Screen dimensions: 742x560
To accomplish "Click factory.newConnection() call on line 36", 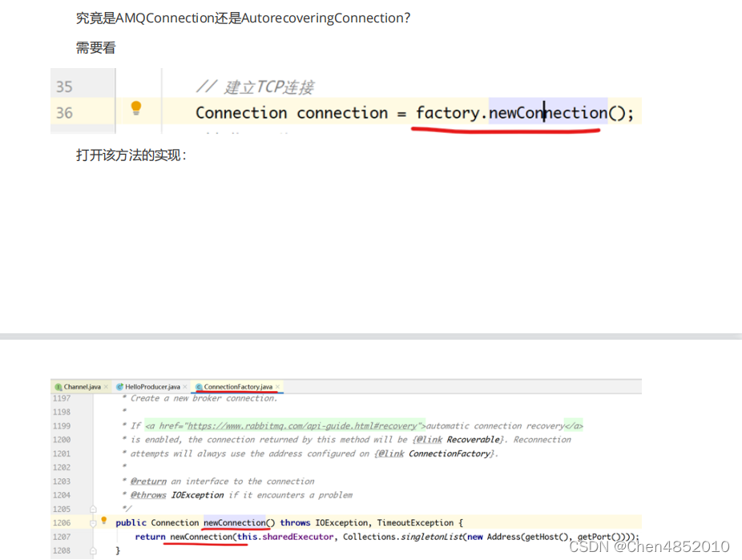I will coord(521,113).
